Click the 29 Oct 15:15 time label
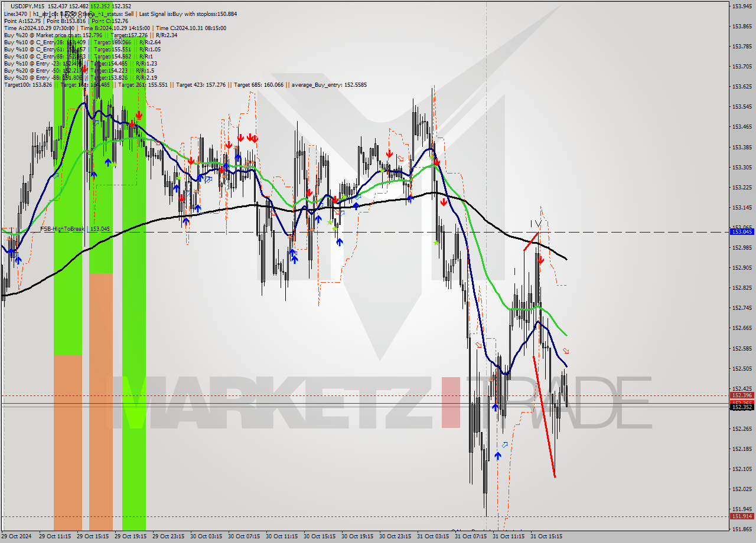Viewport: 756px width, 543px height. point(93,537)
